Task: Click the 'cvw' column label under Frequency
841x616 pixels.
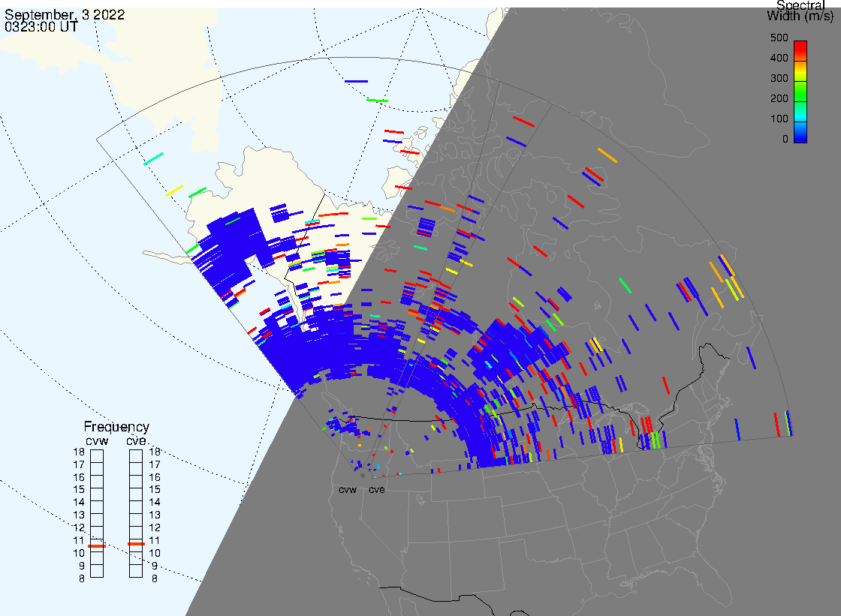Action: [x=97, y=440]
